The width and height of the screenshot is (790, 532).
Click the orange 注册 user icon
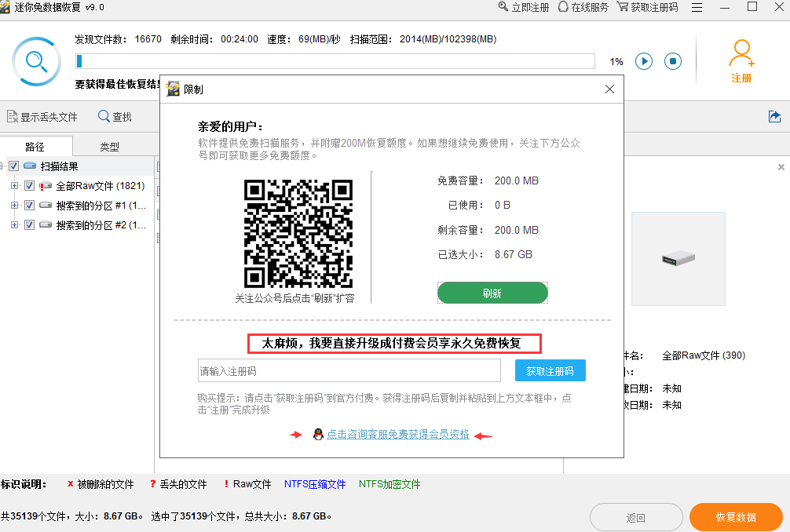[741, 61]
